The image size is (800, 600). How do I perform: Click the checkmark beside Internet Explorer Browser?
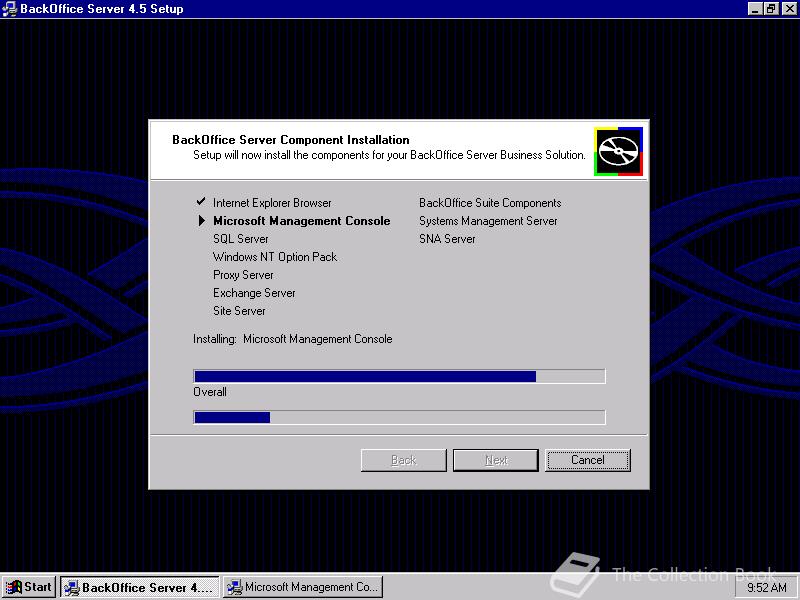(201, 202)
